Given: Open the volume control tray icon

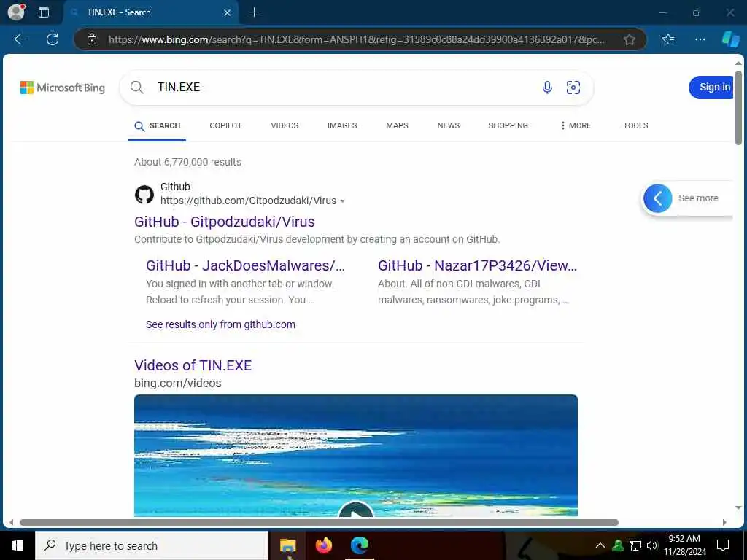Looking at the screenshot, I should coord(652,545).
